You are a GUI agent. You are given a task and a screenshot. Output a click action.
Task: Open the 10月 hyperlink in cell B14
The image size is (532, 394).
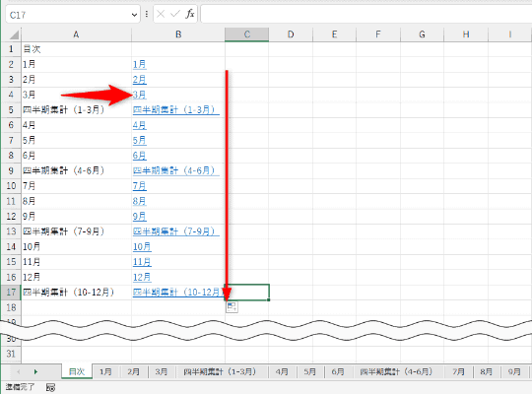(142, 246)
